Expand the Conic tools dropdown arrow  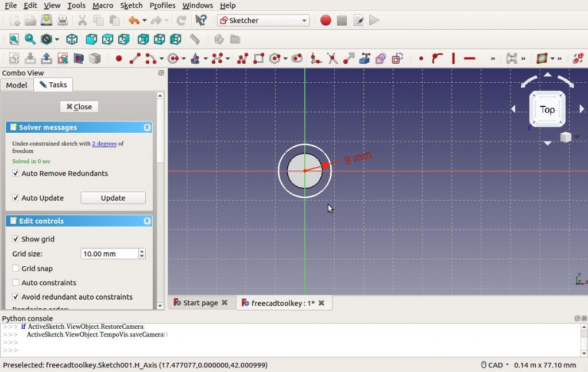[x=206, y=59]
